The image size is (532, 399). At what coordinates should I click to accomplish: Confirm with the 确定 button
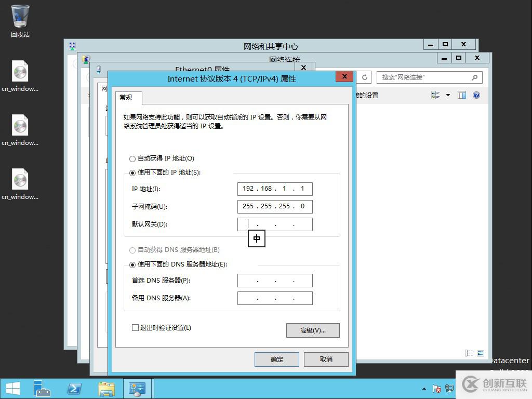click(x=277, y=360)
